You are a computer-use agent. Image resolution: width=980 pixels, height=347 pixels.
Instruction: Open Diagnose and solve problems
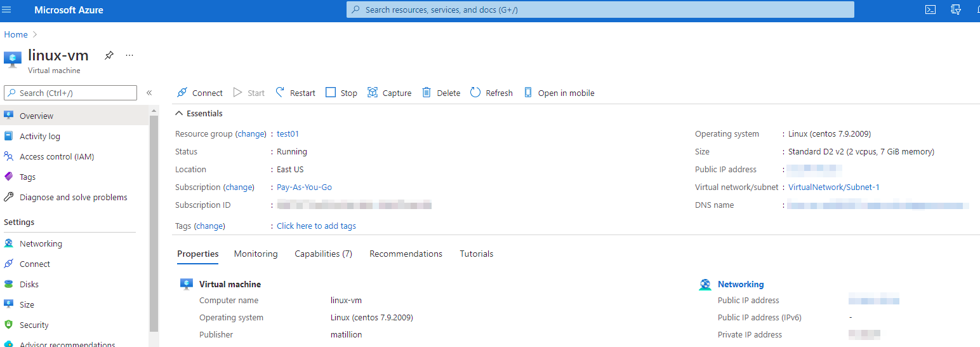(x=74, y=197)
